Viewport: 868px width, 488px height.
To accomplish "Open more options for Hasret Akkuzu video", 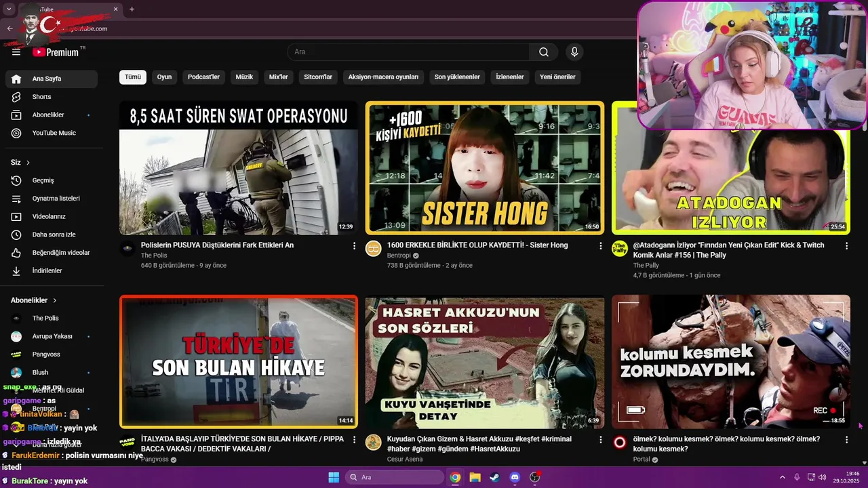I will (x=600, y=440).
